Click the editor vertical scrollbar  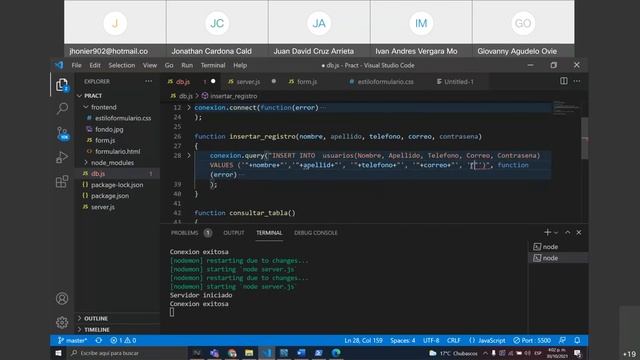click(584, 139)
